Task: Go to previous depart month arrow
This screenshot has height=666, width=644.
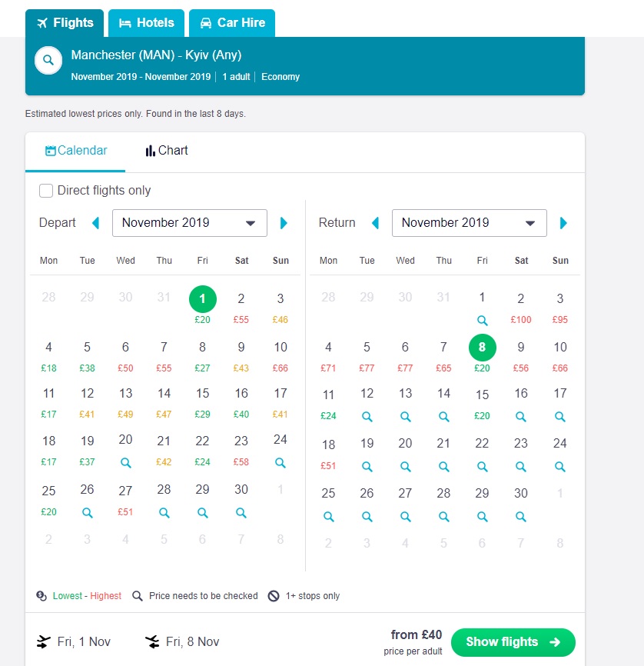Action: 95,223
